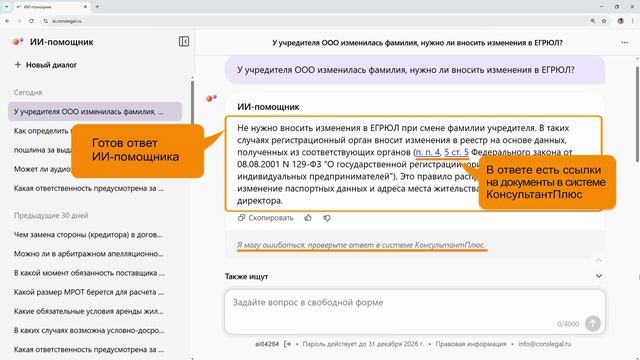
Task: Click the thumbs down icon
Action: pyautogui.click(x=327, y=218)
